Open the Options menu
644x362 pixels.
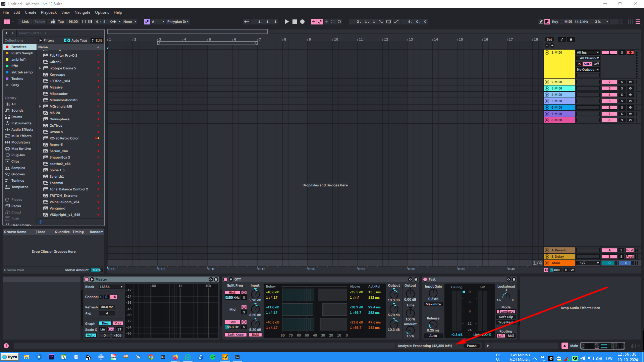pos(102,12)
